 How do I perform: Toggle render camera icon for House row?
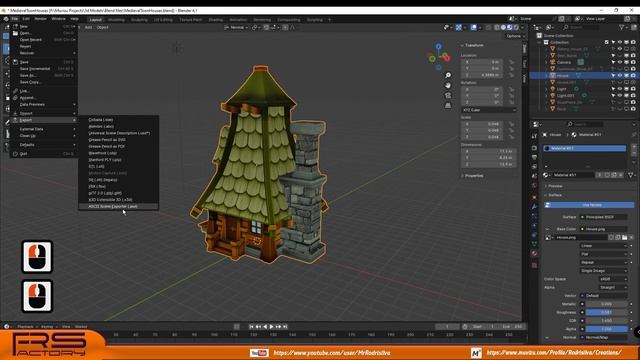633,76
